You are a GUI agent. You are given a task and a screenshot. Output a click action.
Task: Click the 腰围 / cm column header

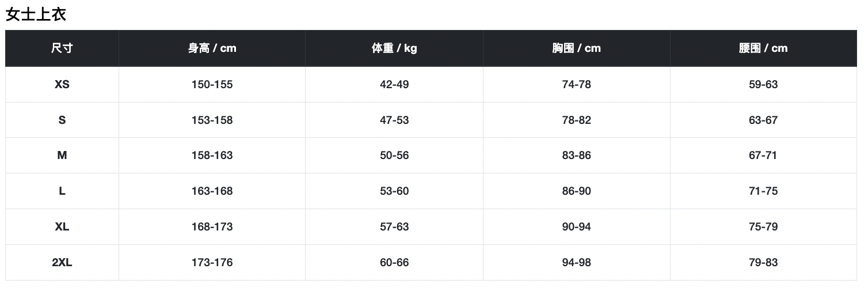(763, 48)
